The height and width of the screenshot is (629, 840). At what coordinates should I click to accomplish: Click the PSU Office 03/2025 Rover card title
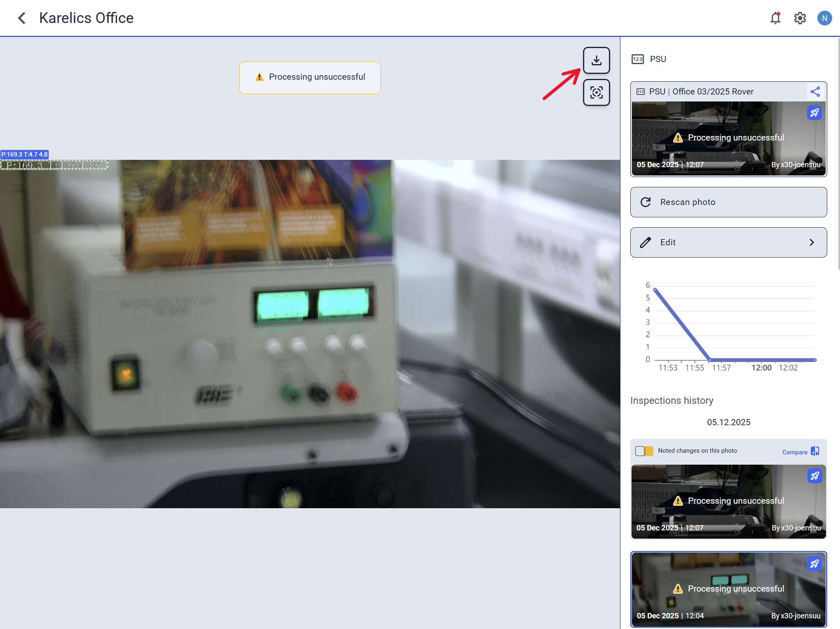point(701,92)
